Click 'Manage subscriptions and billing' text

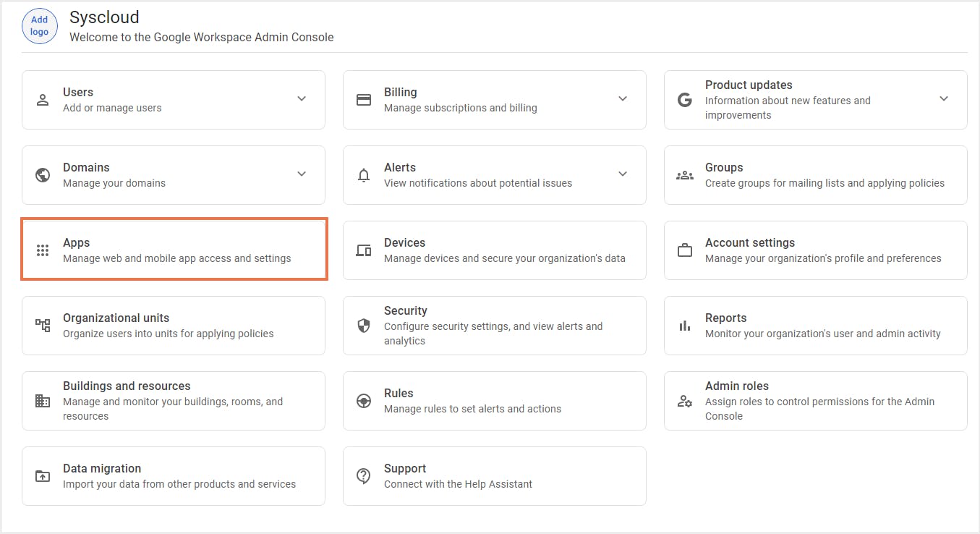(x=461, y=108)
